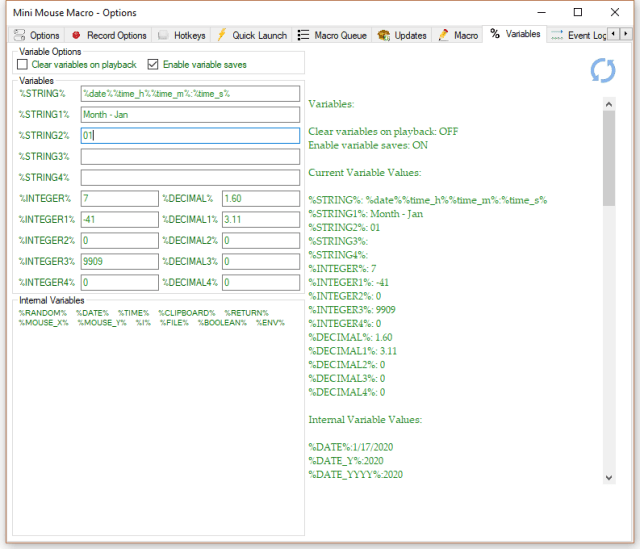Open the Quick Launch tab
This screenshot has width=640, height=549.
pos(252,35)
